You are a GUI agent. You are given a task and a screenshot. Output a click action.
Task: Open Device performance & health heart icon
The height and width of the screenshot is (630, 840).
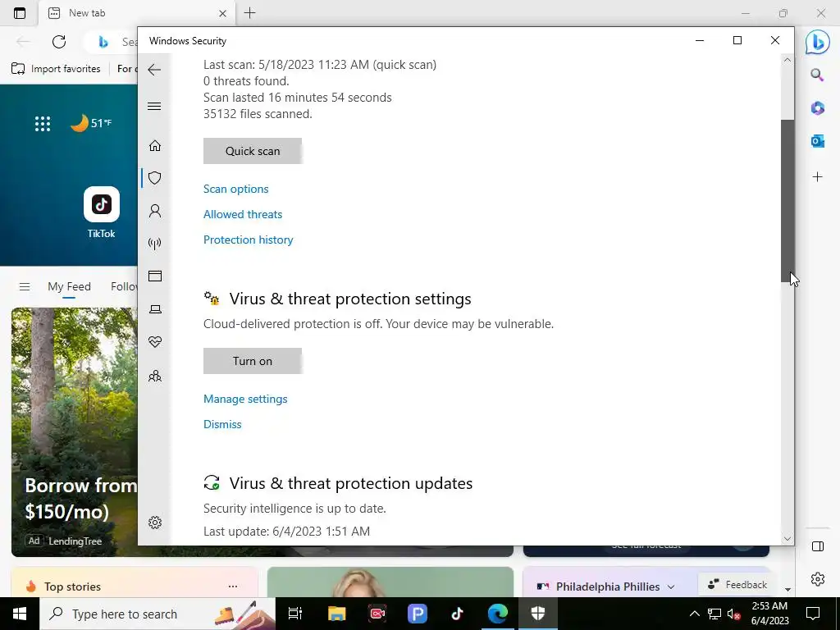pyautogui.click(x=155, y=342)
